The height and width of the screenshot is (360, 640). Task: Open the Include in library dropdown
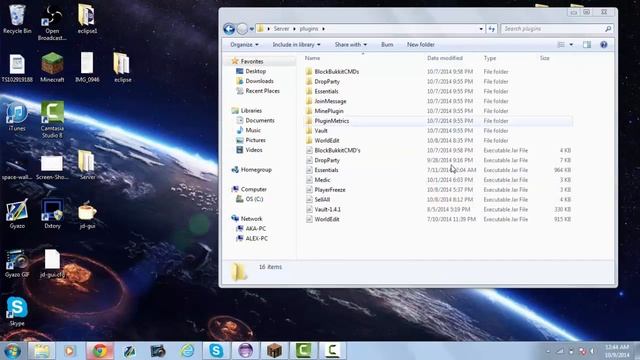296,44
